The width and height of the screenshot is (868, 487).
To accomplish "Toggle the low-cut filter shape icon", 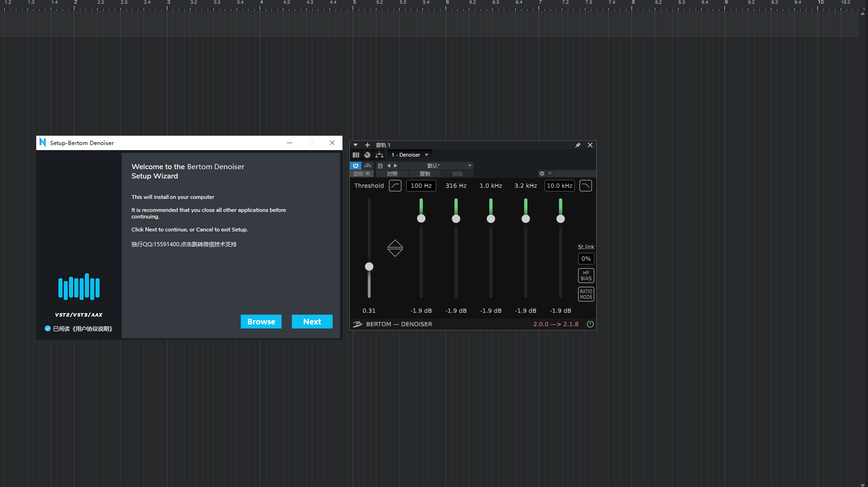I will point(395,186).
